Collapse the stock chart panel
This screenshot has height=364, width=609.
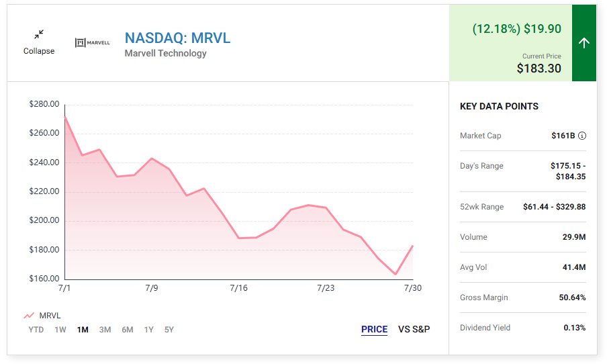click(39, 42)
